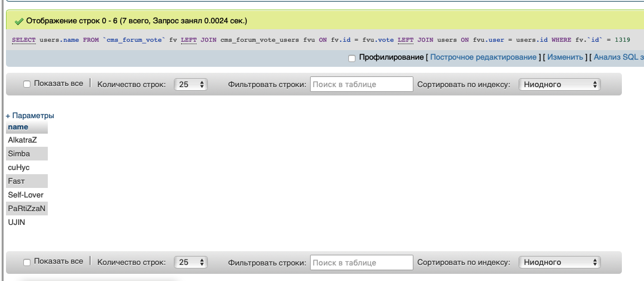Click the Отображение строк 0 - 6 message
The height and width of the screenshot is (281, 644).
pyautogui.click(x=137, y=20)
